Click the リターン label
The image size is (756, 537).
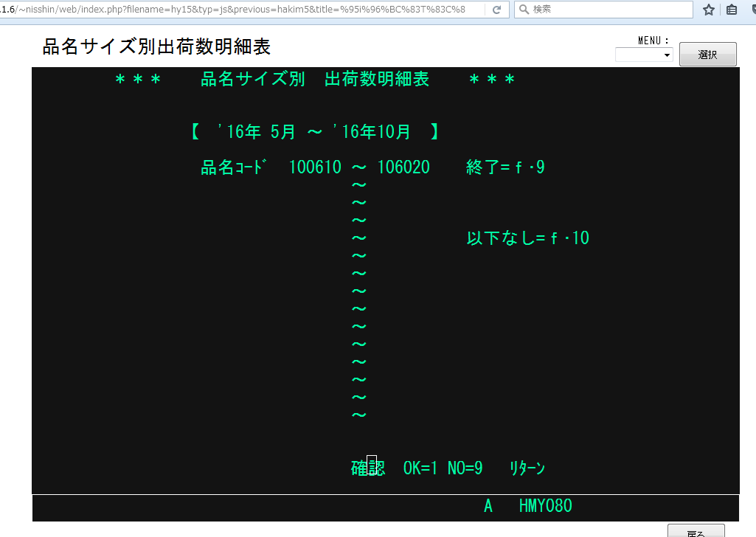coord(527,468)
